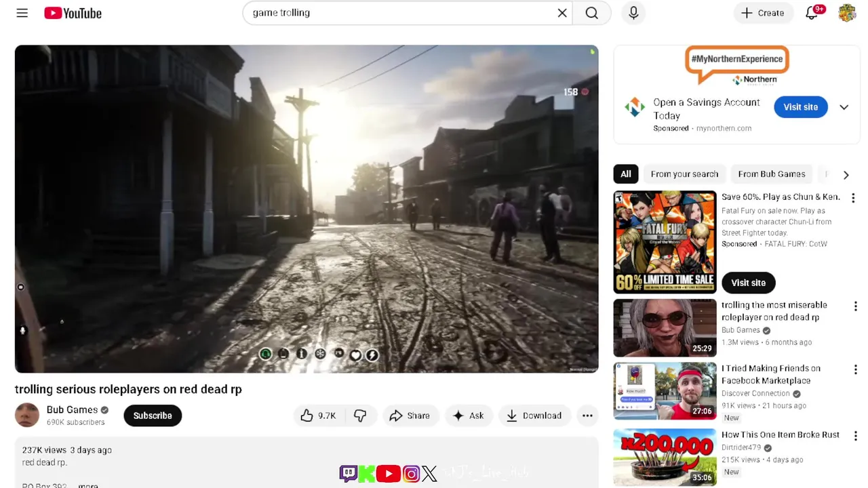Image resolution: width=868 pixels, height=488 pixels.
Task: Click the Twitch icon in overlay
Action: (348, 474)
